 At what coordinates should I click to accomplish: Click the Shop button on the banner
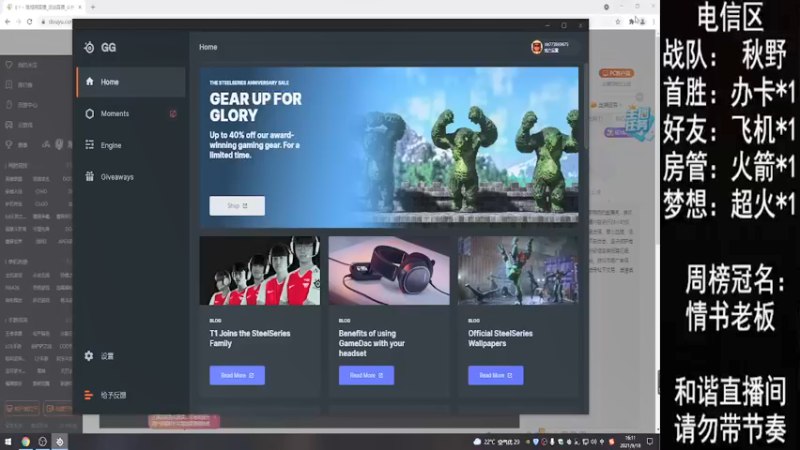(x=237, y=206)
